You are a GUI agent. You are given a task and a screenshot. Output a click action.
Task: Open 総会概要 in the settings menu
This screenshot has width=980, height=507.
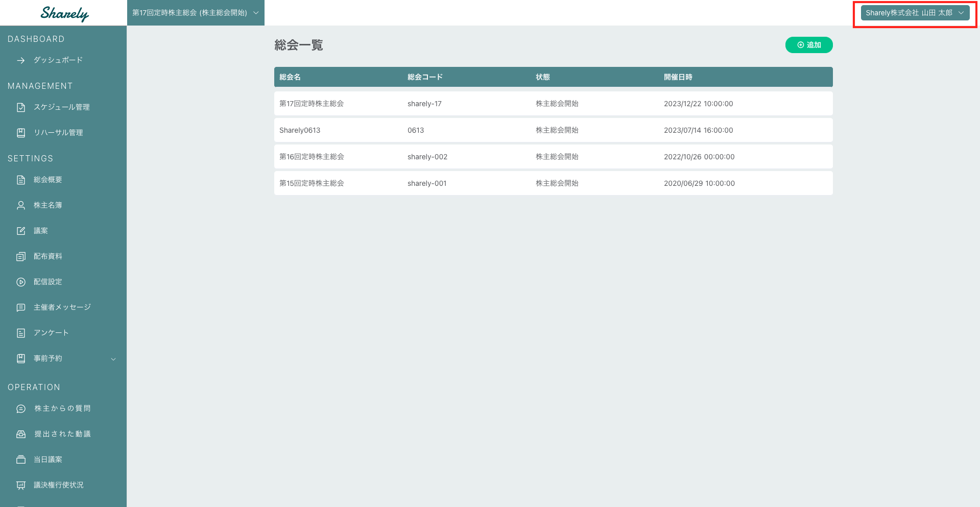point(48,180)
